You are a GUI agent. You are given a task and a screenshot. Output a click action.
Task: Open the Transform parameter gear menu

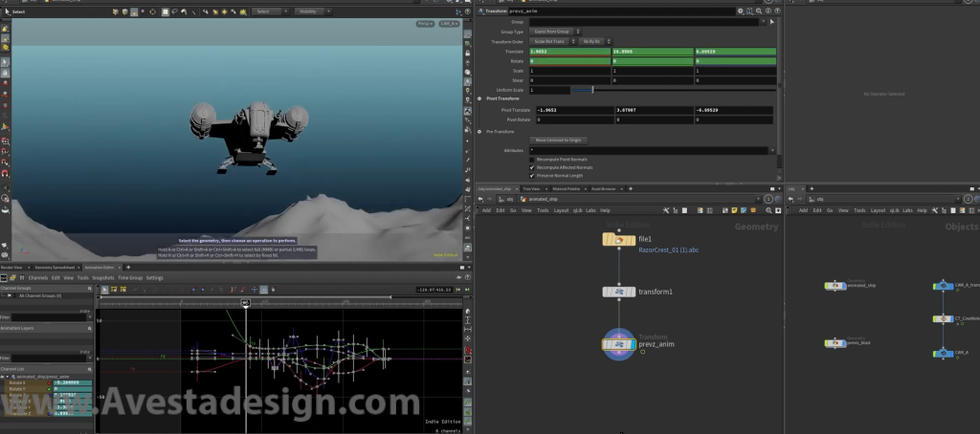click(x=741, y=11)
